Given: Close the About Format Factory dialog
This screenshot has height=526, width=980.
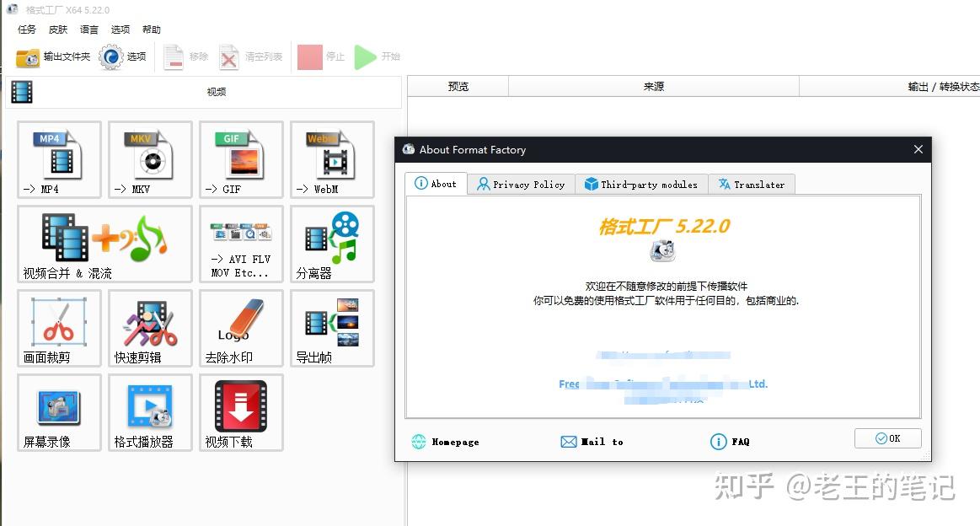Looking at the screenshot, I should [x=918, y=149].
